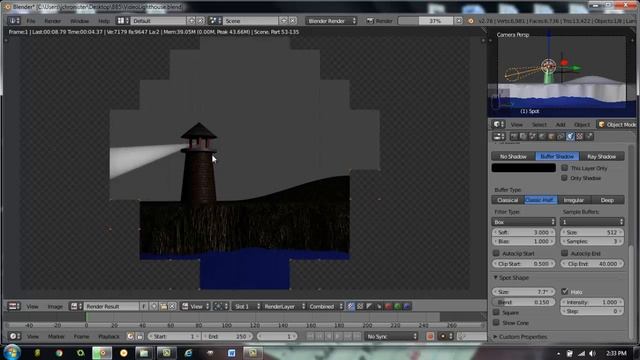Select the Lamp data properties tab
The width and height of the screenshot is (640, 360).
coord(570,137)
